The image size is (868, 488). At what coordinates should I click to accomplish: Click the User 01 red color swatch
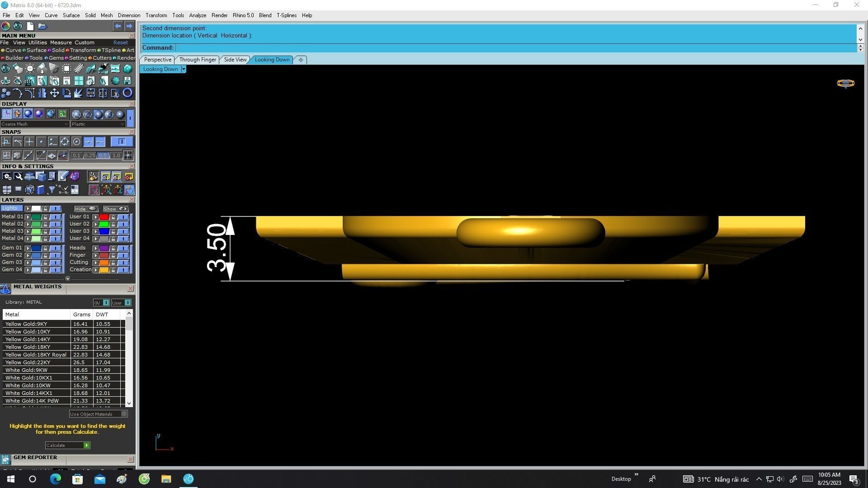coord(104,217)
